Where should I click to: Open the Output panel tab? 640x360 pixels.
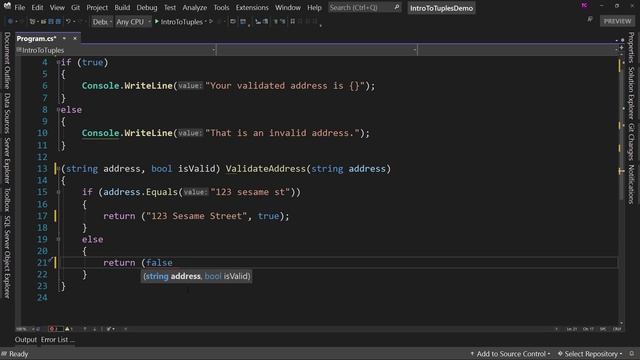click(x=26, y=340)
